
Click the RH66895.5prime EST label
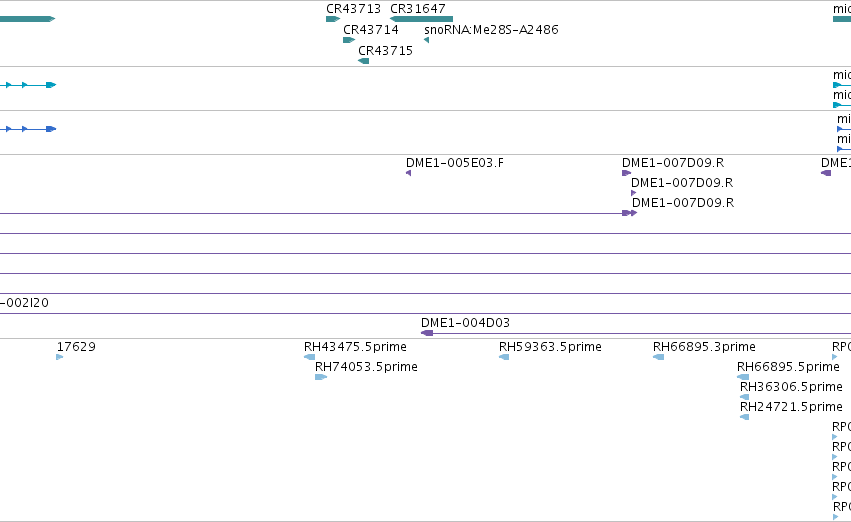789,367
